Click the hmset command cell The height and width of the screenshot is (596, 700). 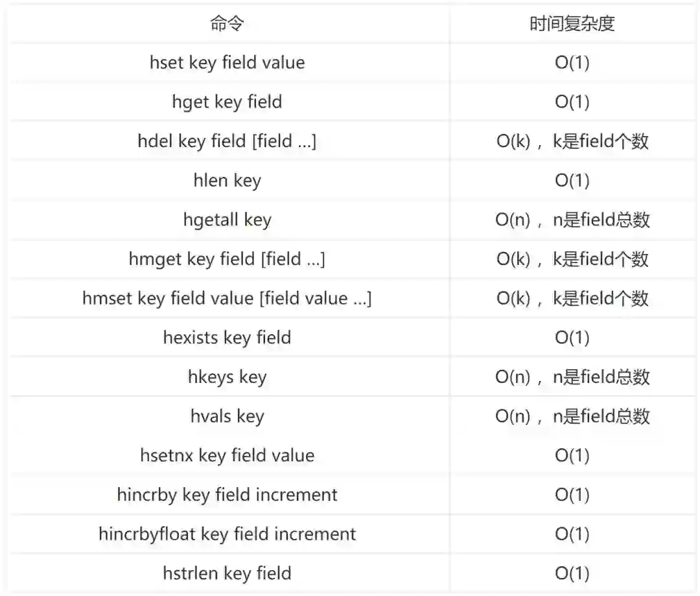click(x=227, y=299)
